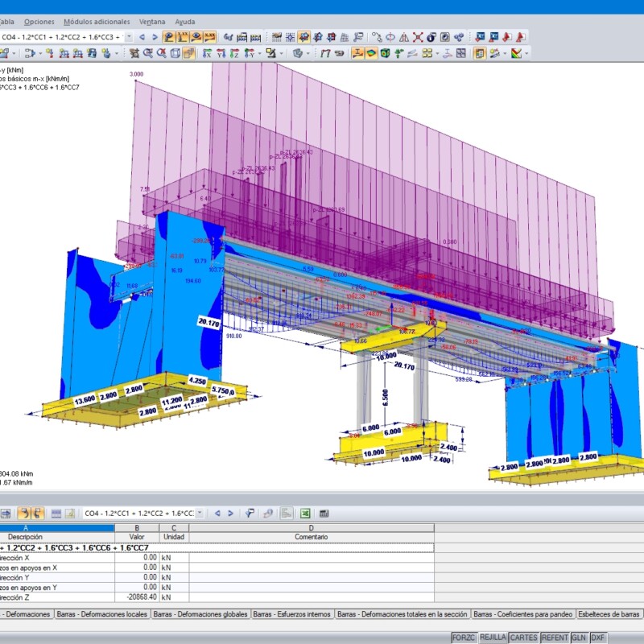Toggle red x.xx values on surfaces button
Image resolution: width=644 pixels, height=644 pixels.
(210, 37)
